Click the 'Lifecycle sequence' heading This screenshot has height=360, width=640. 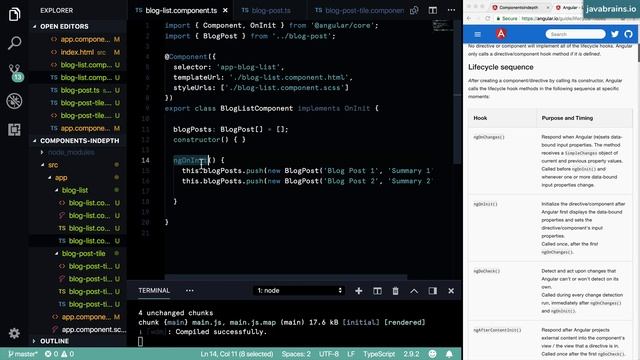tap(500, 67)
